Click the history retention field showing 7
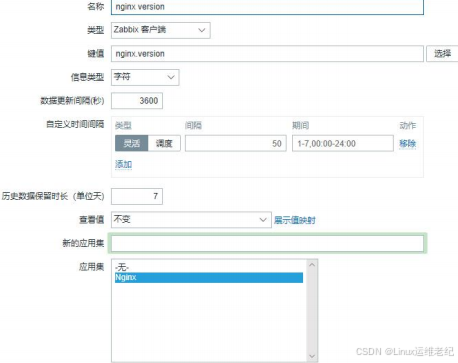The image size is (458, 363). click(x=137, y=196)
